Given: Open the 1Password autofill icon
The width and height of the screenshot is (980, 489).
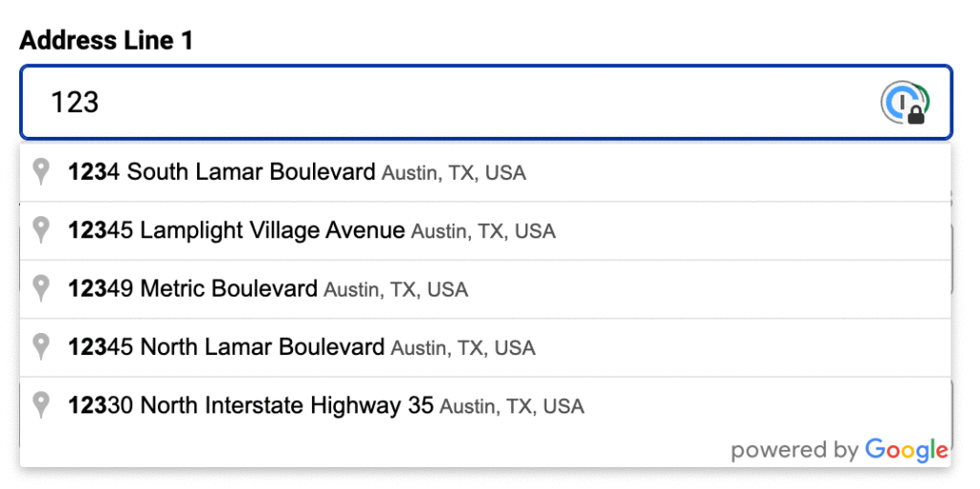Looking at the screenshot, I should click(904, 102).
